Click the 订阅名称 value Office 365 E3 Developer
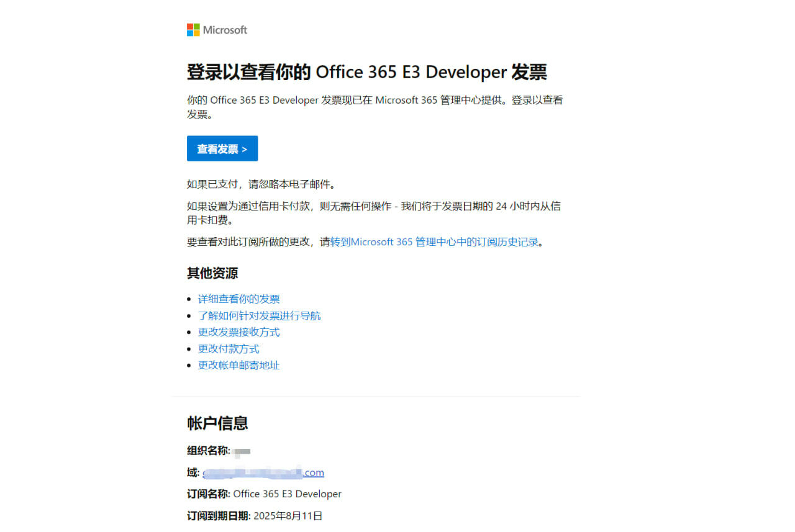795x532 pixels. tap(288, 494)
